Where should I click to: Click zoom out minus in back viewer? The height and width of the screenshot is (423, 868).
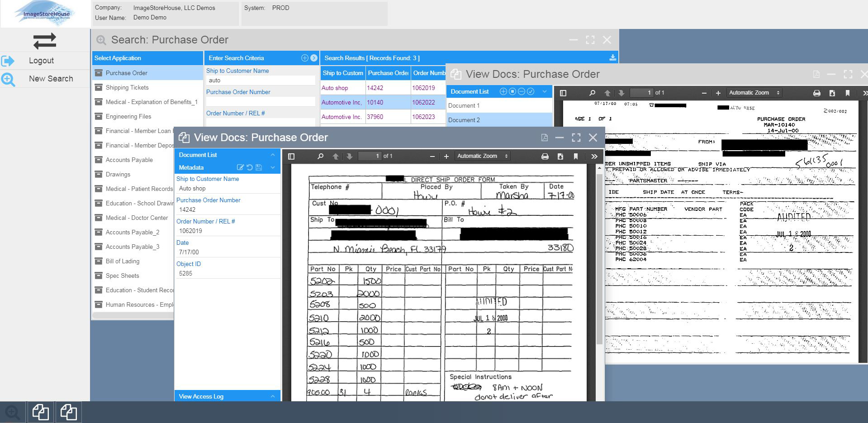704,93
